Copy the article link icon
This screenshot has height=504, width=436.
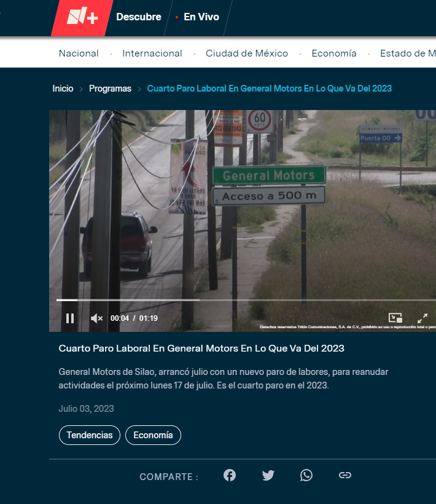(345, 475)
